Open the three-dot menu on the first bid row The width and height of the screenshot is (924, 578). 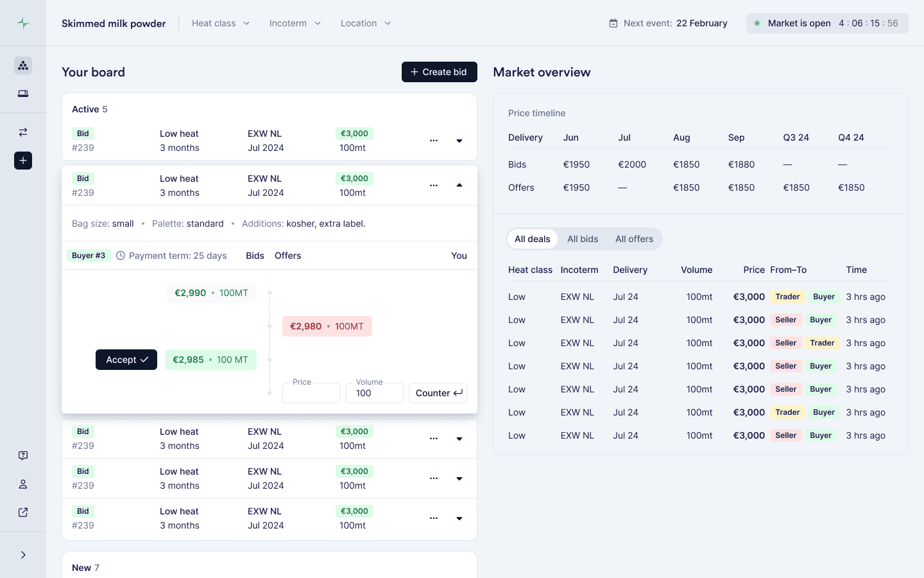pos(434,141)
